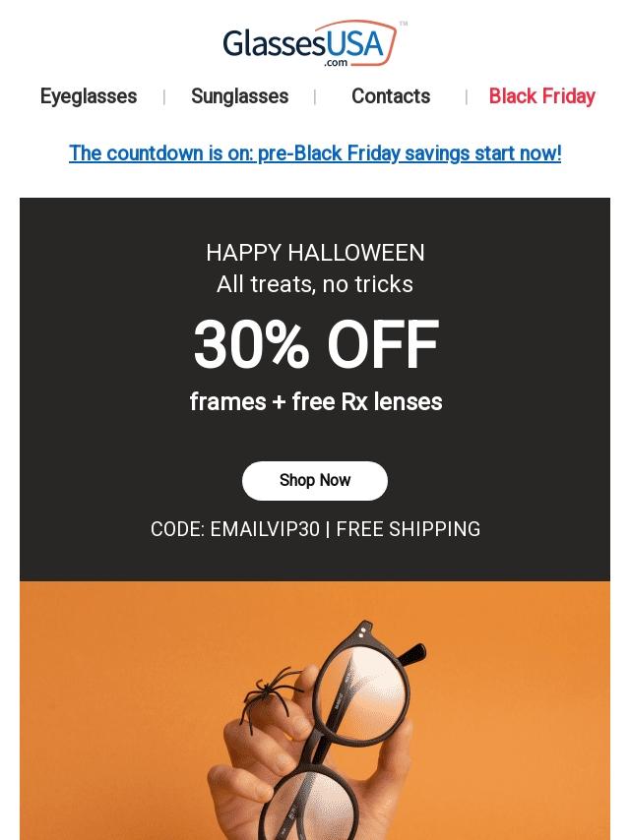
Task: Open the Eyeglasses menu item
Action: click(89, 96)
